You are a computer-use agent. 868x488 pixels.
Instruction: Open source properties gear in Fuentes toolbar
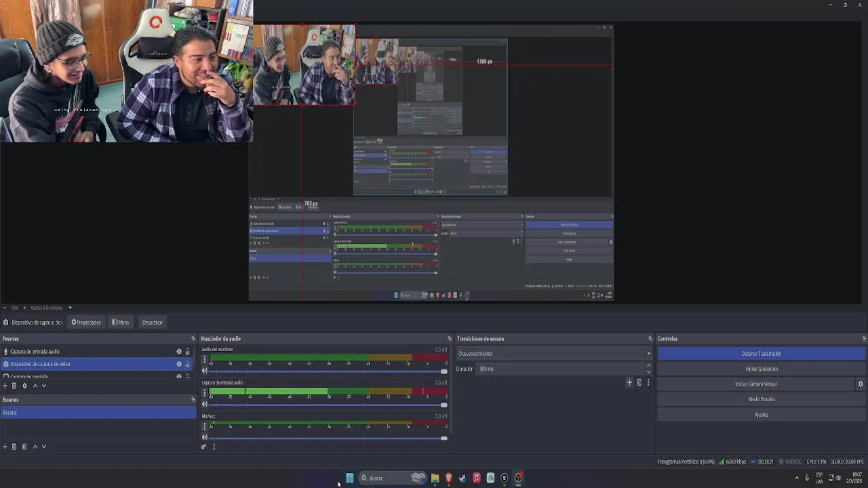coord(24,386)
